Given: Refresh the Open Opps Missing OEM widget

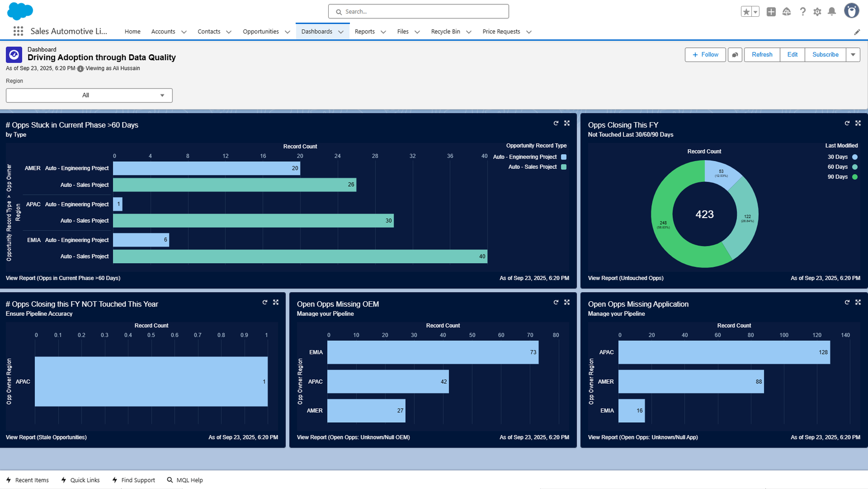Looking at the screenshot, I should click(x=556, y=302).
